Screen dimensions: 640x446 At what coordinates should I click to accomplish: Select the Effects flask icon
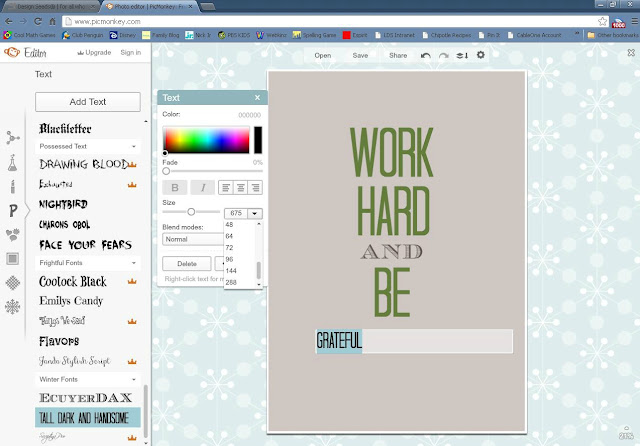(x=13, y=163)
